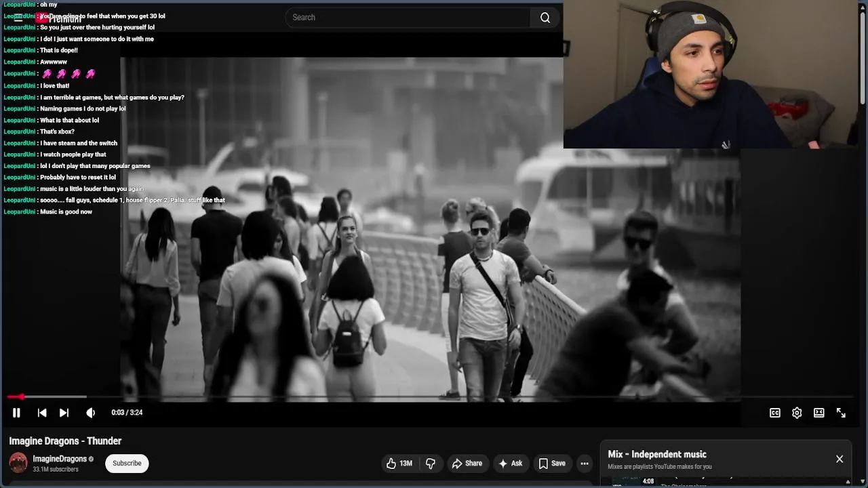868x488 pixels.
Task: Open the ImagineDragons channel avatar
Action: (x=18, y=463)
